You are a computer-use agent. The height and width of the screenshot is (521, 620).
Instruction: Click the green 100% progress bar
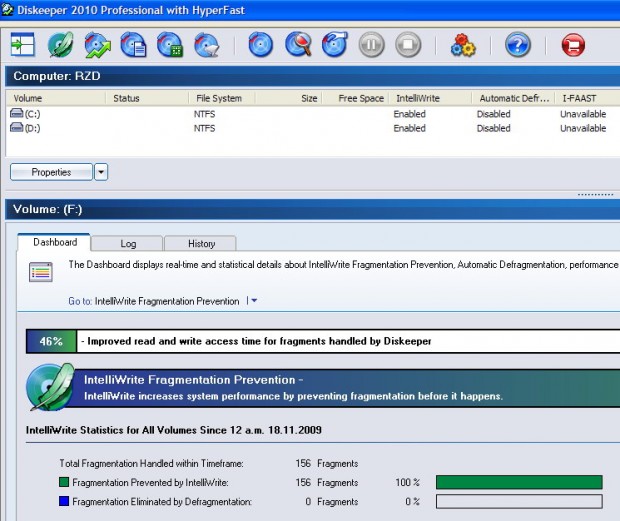point(519,482)
